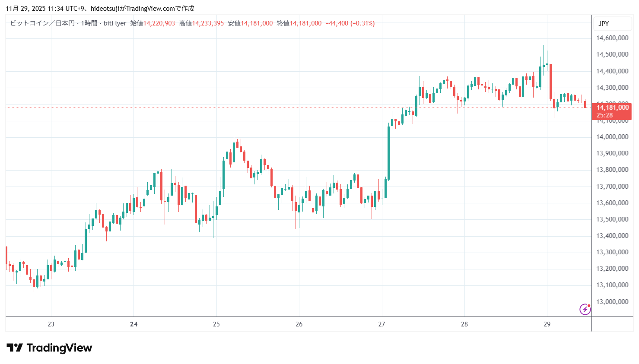Screen dimensions: 639x364
Task: Click the chart creation timestamp header text
Action: 100,9
